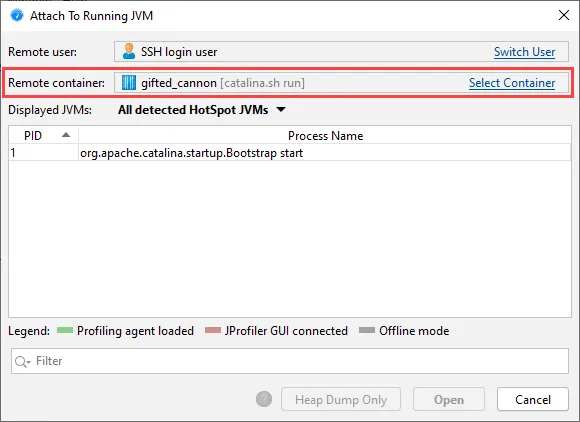
Task: Click the SSH login user text
Action: (x=179, y=52)
